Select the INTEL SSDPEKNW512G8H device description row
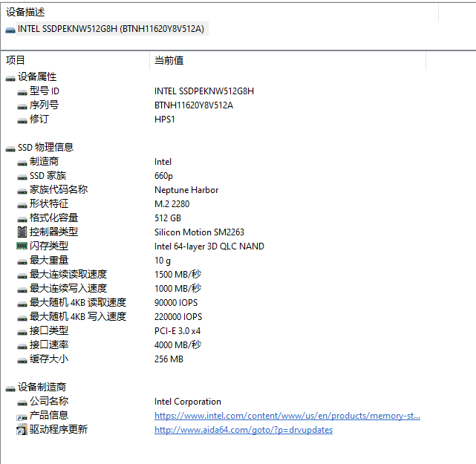This screenshot has width=476, height=464. point(111,29)
